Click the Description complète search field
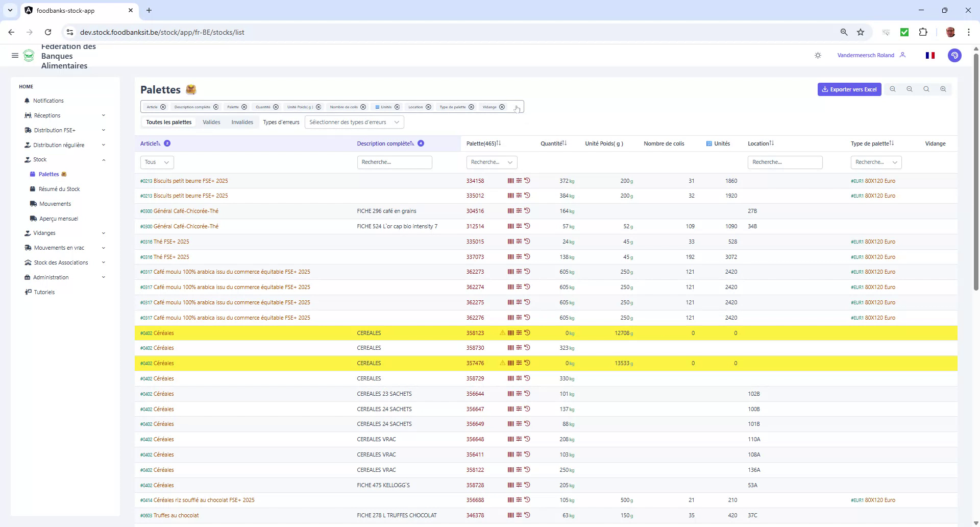 tap(395, 162)
